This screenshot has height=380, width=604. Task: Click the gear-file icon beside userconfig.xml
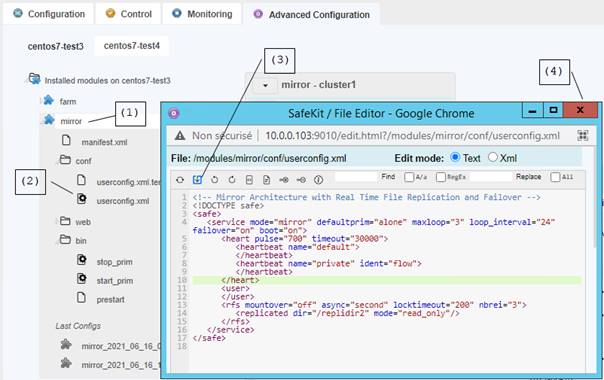[81, 198]
